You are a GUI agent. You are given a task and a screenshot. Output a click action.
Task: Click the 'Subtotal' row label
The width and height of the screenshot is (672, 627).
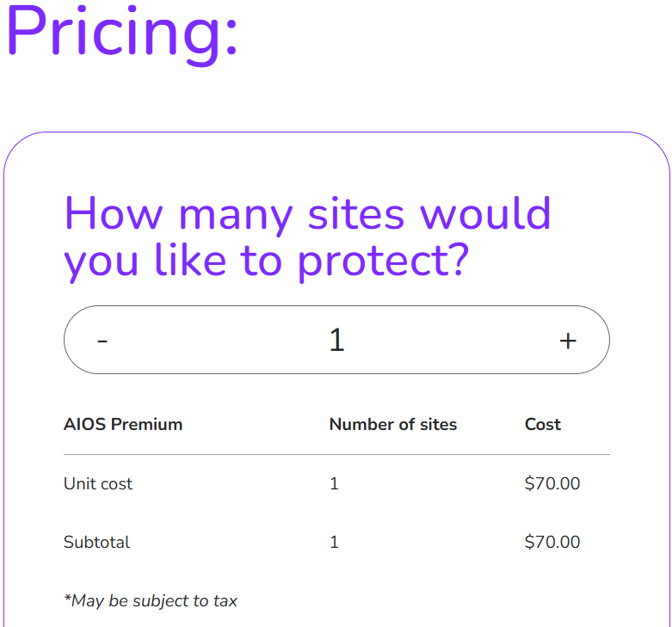[96, 542]
